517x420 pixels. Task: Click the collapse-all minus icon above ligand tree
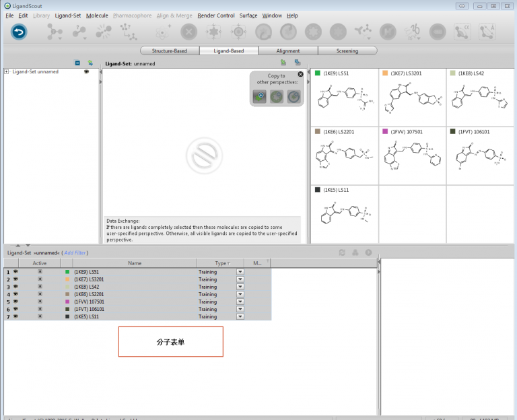click(77, 63)
